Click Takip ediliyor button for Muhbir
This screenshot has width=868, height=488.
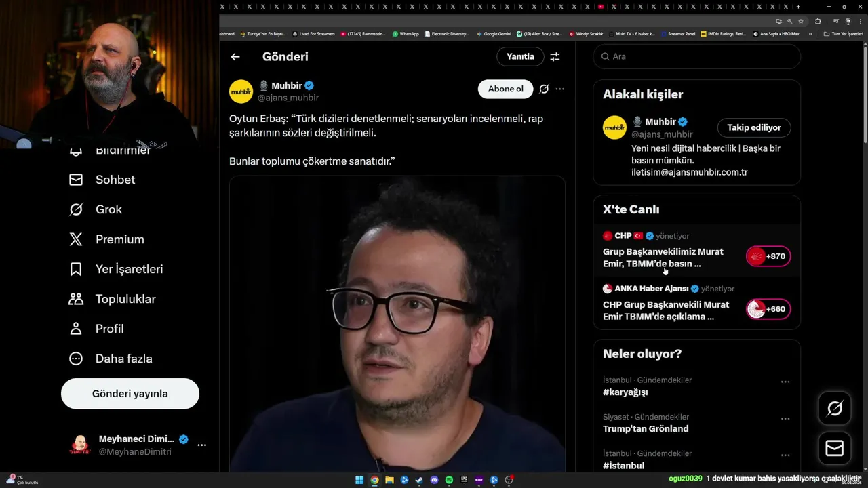click(x=754, y=127)
